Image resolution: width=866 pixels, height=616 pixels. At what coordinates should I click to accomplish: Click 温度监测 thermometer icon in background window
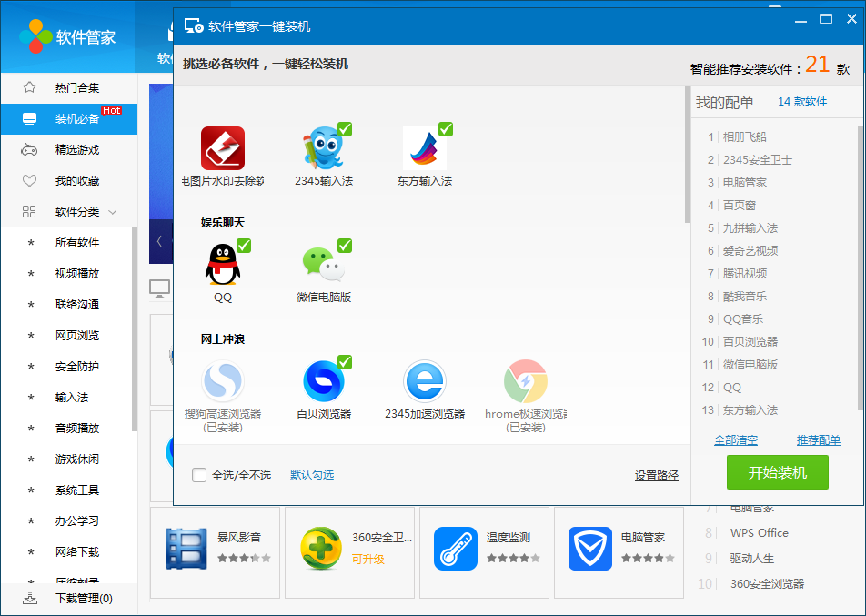coord(456,549)
